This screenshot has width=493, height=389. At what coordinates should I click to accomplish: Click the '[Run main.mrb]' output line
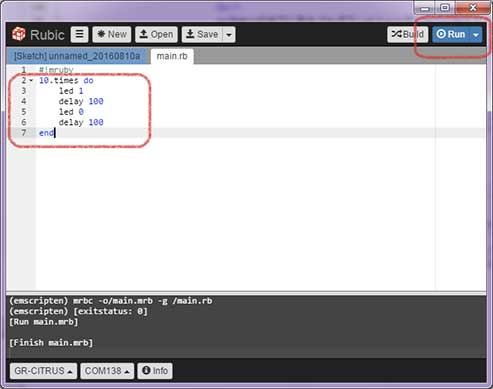(x=43, y=322)
